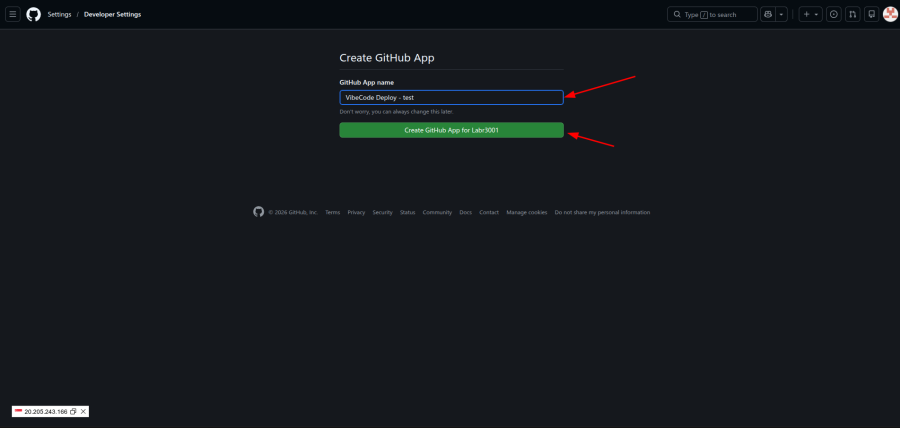This screenshot has width=900, height=428.
Task: Open the Terms footer link
Action: [332, 212]
